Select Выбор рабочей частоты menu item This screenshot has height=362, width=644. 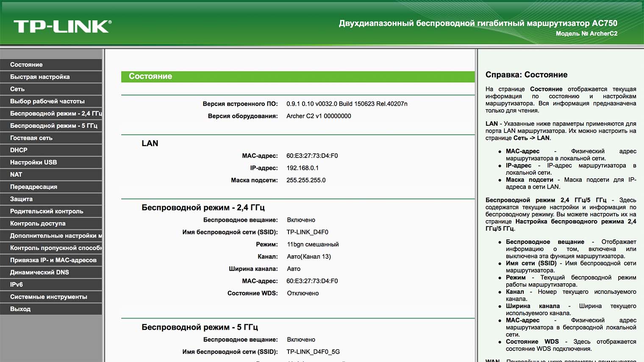[x=51, y=101]
